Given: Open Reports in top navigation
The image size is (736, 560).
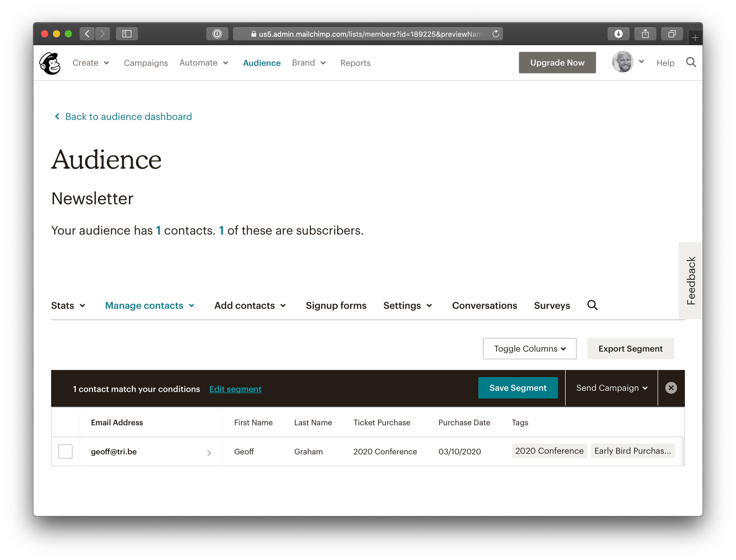Looking at the screenshot, I should 355,63.
